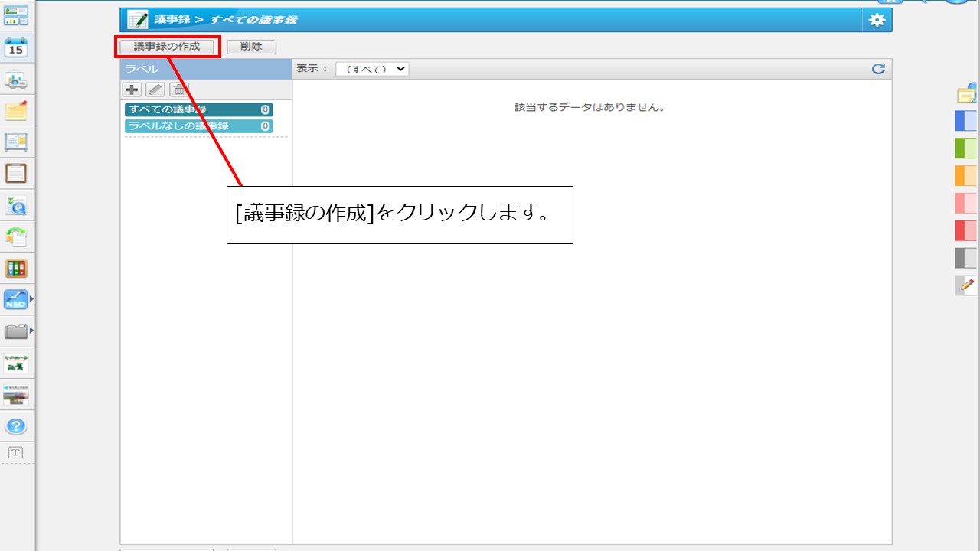Open the facility reservation icon in sidebar
980x551 pixels.
click(16, 80)
